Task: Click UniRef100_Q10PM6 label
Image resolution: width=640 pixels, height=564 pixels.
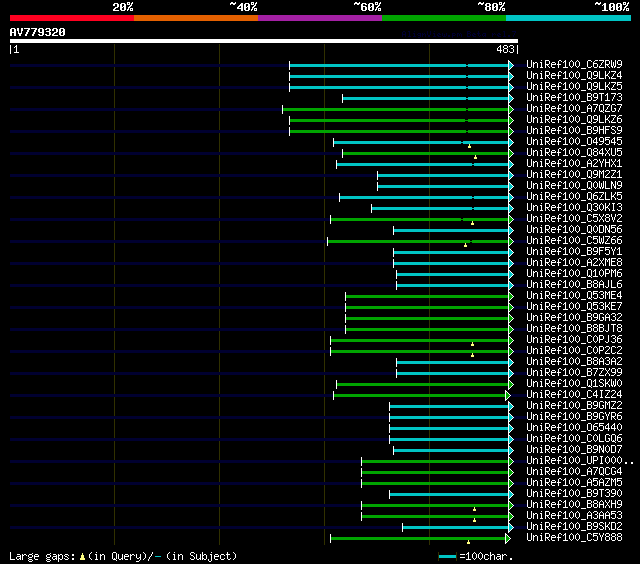Action: point(574,274)
